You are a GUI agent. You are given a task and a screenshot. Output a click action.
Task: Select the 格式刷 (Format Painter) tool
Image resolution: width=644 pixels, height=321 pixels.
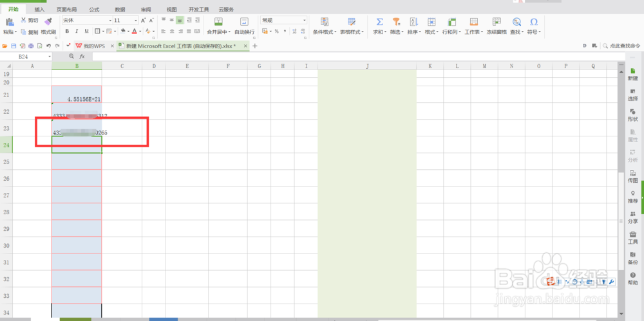tap(48, 26)
